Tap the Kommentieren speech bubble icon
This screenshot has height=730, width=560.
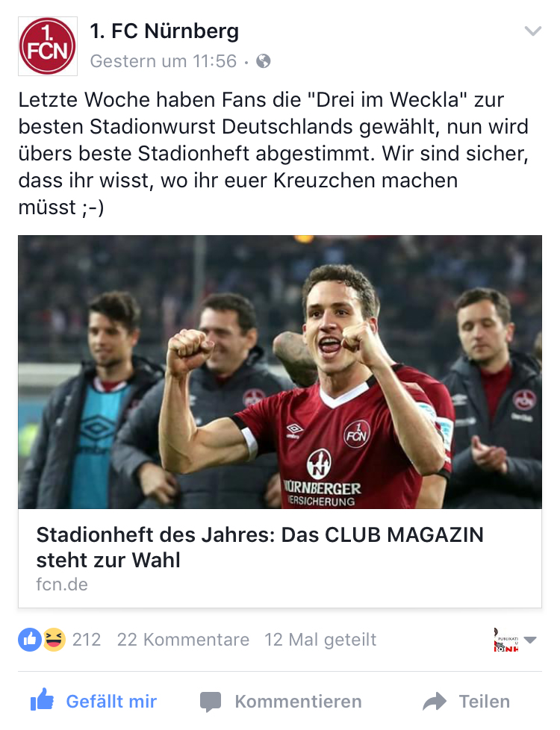click(x=211, y=702)
